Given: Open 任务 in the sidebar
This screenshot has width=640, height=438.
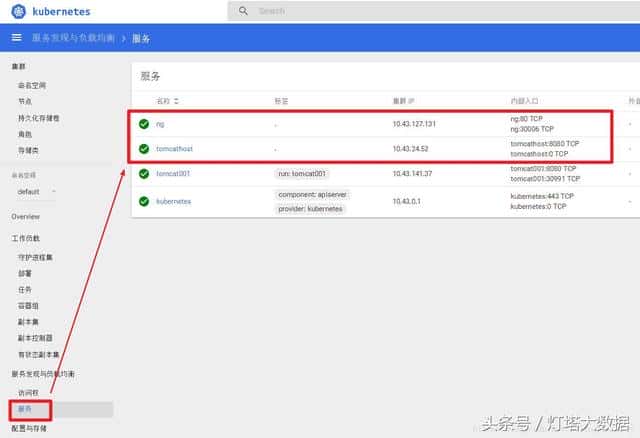Looking at the screenshot, I should coord(25,289).
